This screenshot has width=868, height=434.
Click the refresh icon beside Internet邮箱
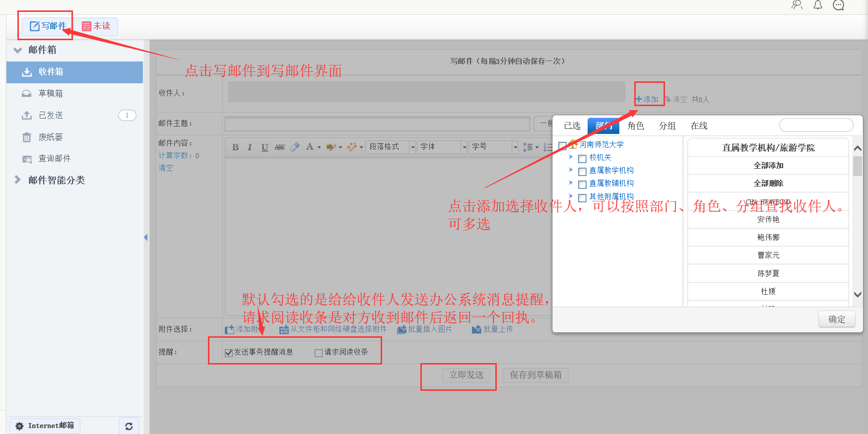coord(129,426)
